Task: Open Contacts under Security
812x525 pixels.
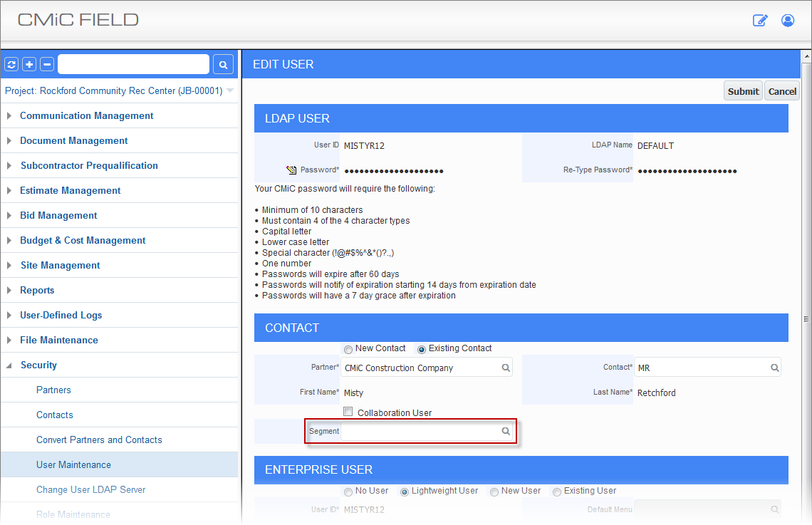Action: (x=54, y=415)
